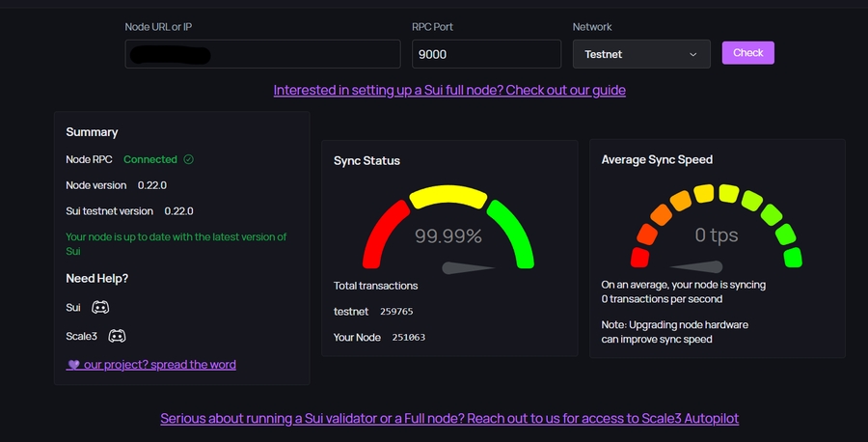868x442 pixels.
Task: Expand the Network dropdown showing Testnet
Action: tap(640, 54)
